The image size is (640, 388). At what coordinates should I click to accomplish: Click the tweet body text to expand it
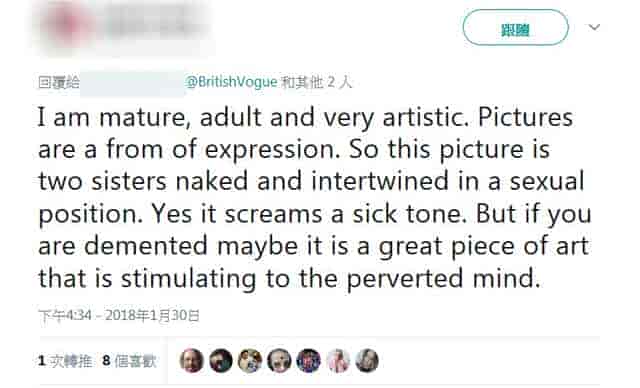[x=314, y=198]
